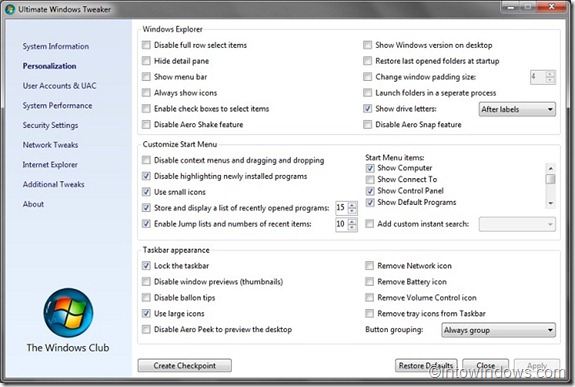Viewport: 575px width, 387px height.
Task: Tick Change window padding size checkbox
Action: 367,77
